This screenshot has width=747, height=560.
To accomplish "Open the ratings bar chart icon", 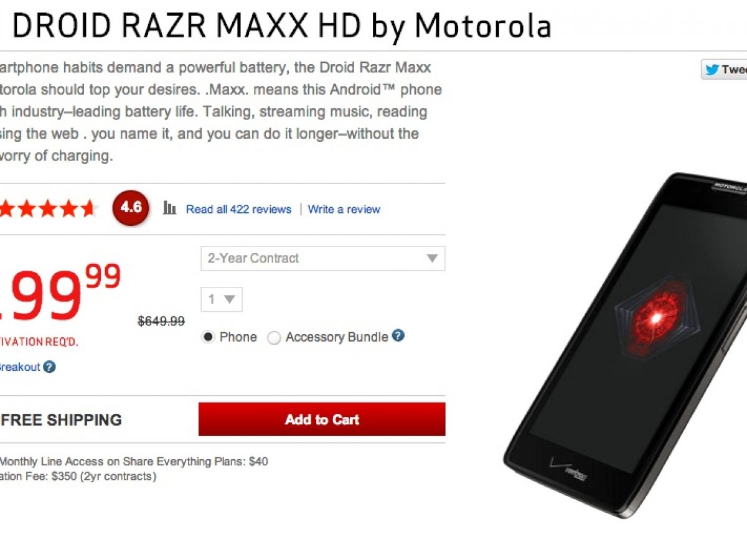I will pos(169,208).
